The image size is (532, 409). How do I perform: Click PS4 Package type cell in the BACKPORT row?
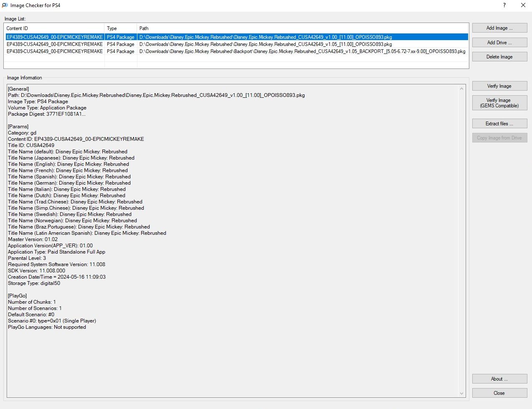coord(121,51)
